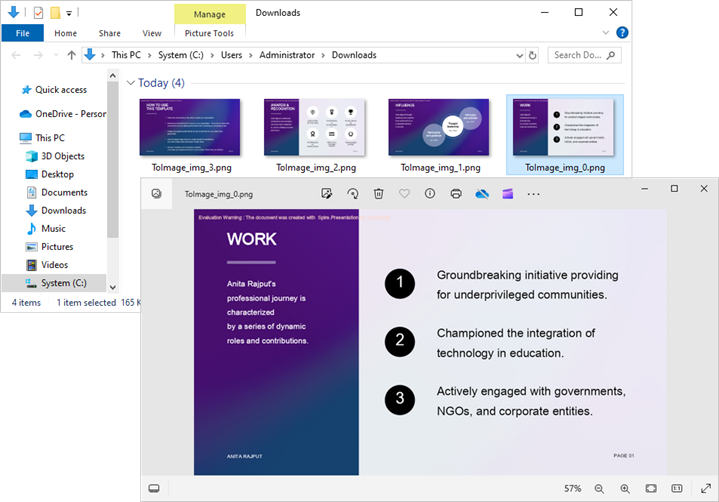This screenshot has height=502, width=719.
Task: Refresh the Downloads folder in Explorer
Action: point(532,55)
